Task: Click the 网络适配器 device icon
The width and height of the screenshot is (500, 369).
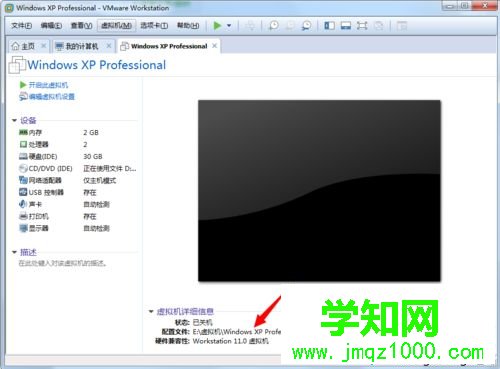Action: (x=23, y=180)
